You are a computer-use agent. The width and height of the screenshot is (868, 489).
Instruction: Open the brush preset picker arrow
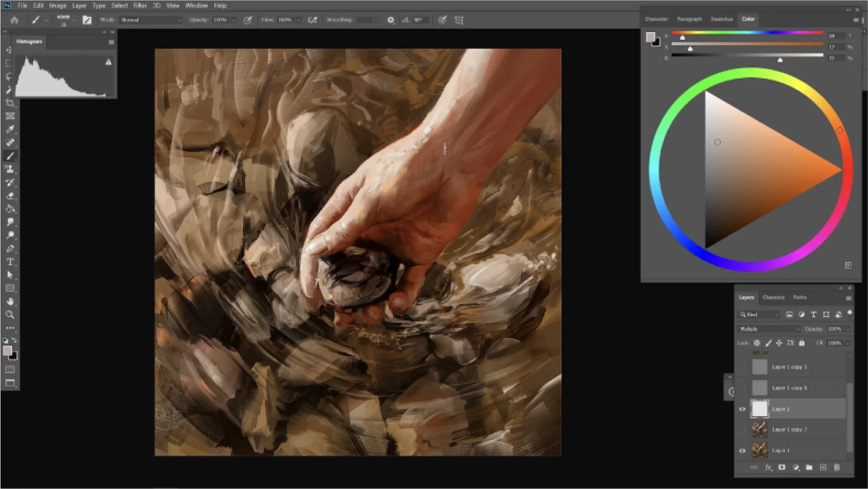click(74, 20)
